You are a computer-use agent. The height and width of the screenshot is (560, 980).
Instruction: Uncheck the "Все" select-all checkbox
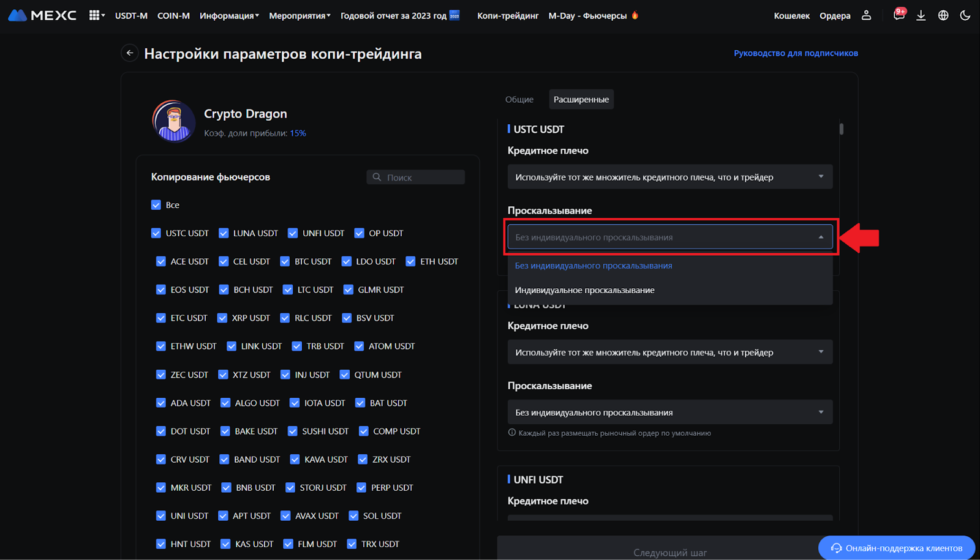pyautogui.click(x=156, y=205)
